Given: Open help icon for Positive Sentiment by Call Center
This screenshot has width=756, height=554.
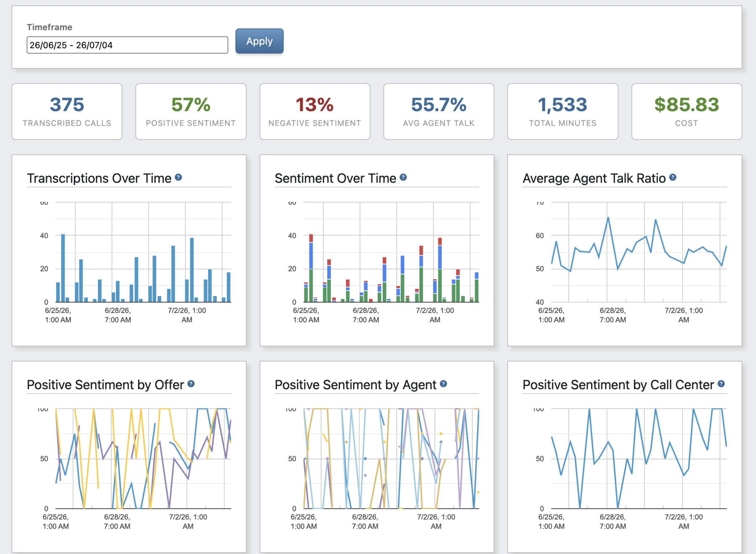Looking at the screenshot, I should (721, 384).
